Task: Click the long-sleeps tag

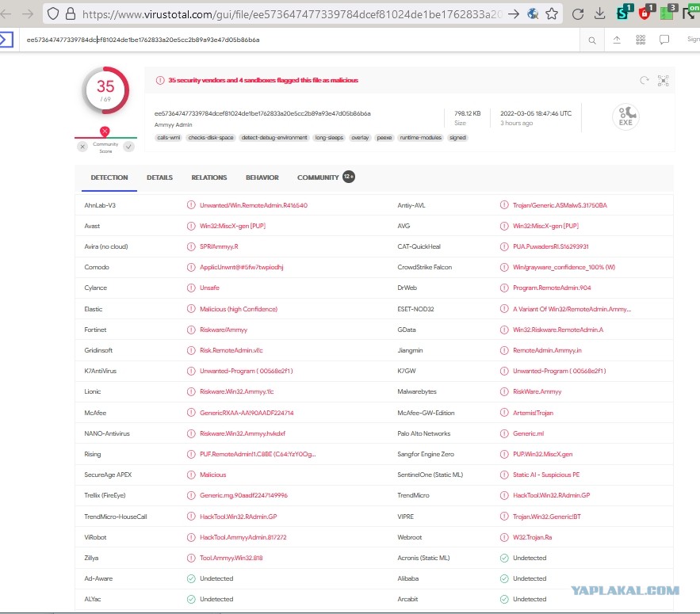Action: (329, 137)
